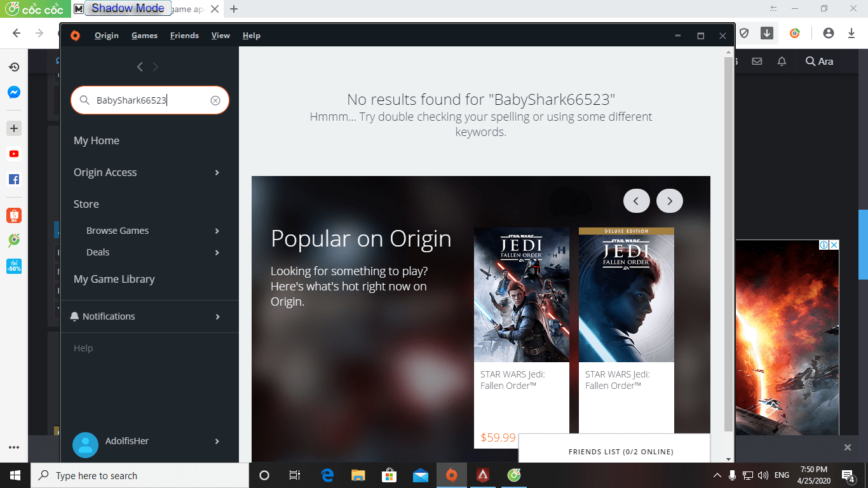Show hidden system tray icons
This screenshot has width=868, height=488.
(717, 475)
